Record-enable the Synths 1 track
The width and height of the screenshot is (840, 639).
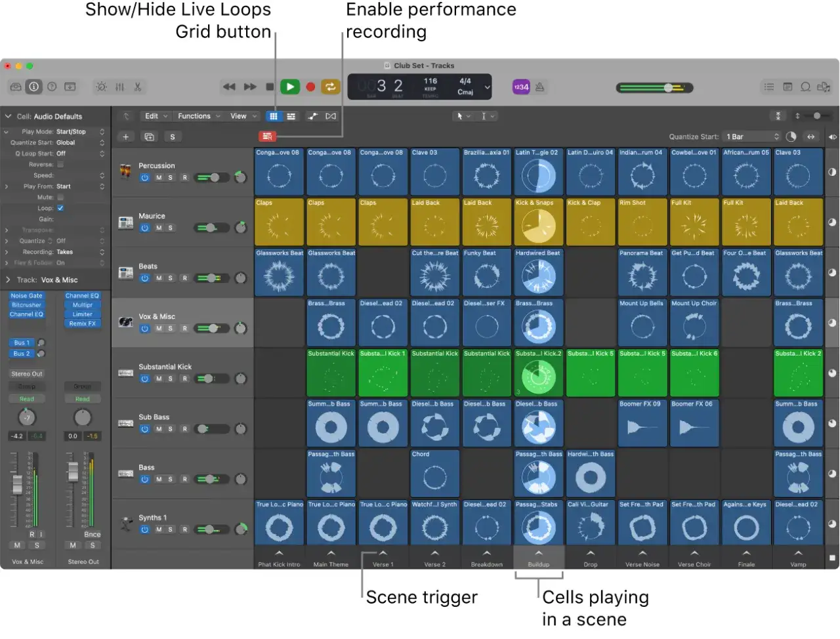185,529
